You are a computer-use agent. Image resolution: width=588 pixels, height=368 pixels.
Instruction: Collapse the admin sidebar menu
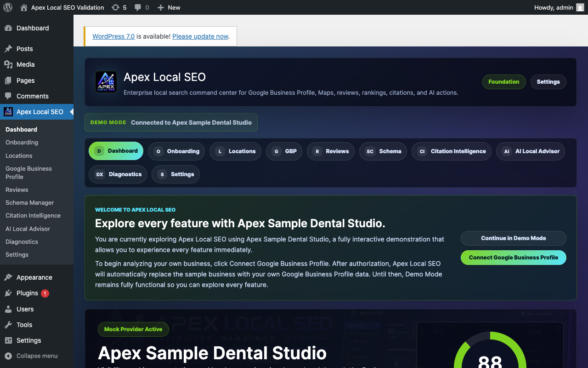pyautogui.click(x=31, y=356)
